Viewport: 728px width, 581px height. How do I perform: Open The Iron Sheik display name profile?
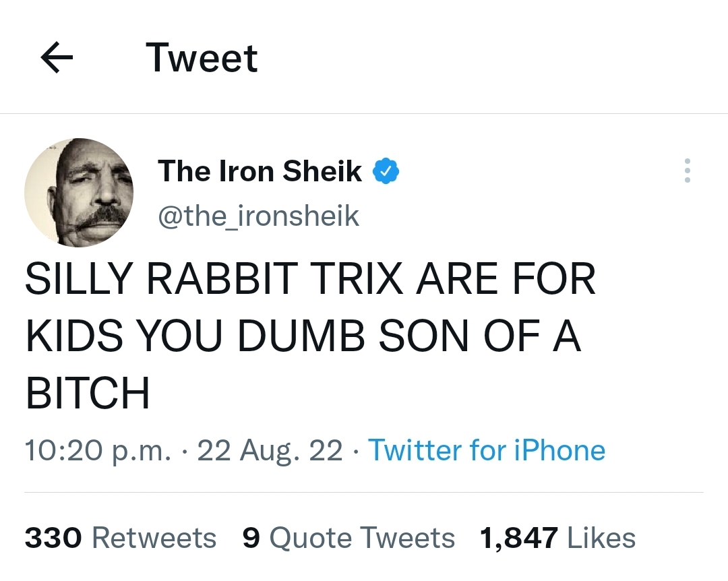point(260,171)
